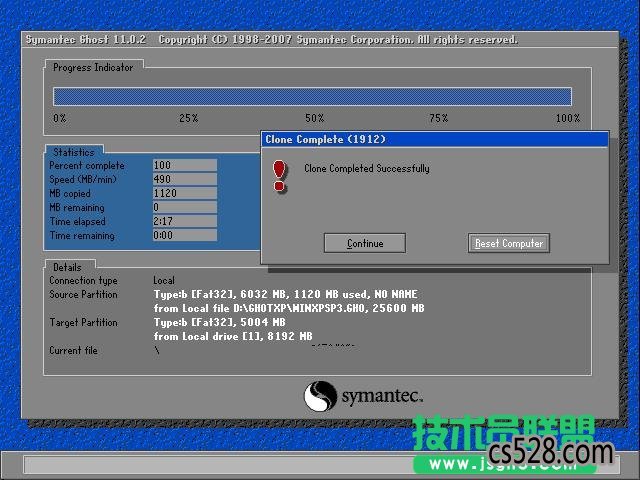
Task: Click the 'Current file' label
Action: [73, 350]
